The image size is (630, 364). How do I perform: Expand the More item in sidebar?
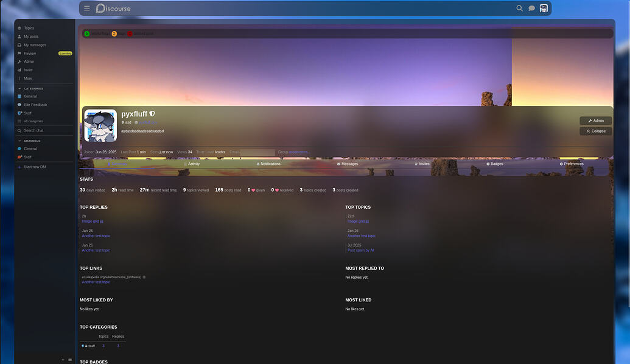pyautogui.click(x=28, y=79)
